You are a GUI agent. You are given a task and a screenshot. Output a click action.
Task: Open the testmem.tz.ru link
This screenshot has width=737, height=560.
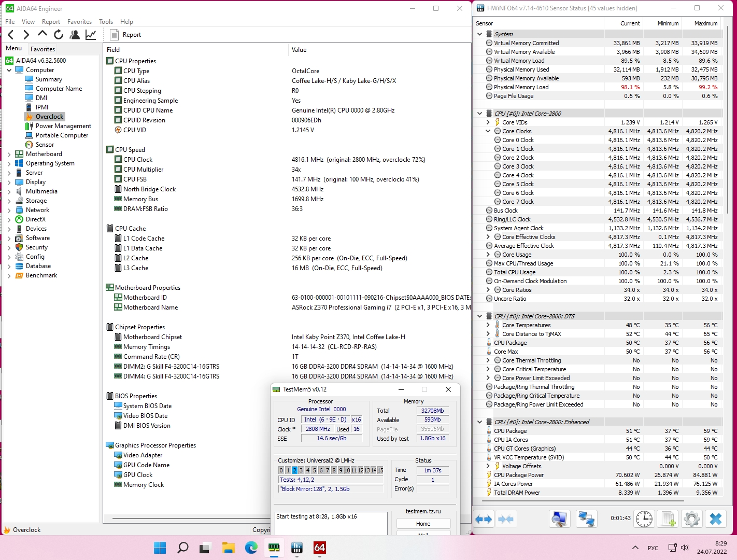423,511
